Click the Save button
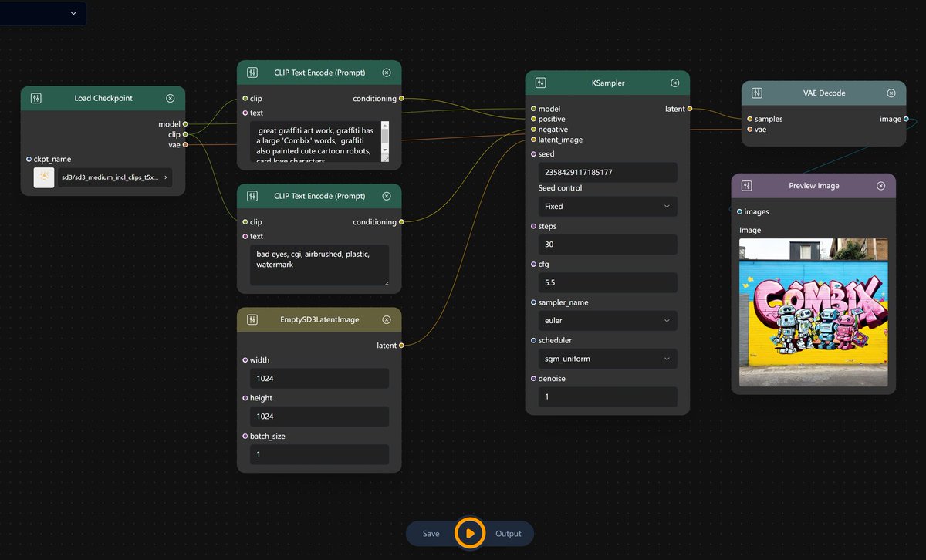926x560 pixels. (431, 533)
